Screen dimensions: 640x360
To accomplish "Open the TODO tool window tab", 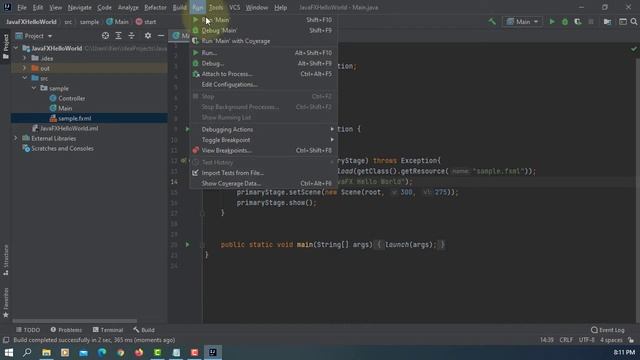I will (28, 330).
